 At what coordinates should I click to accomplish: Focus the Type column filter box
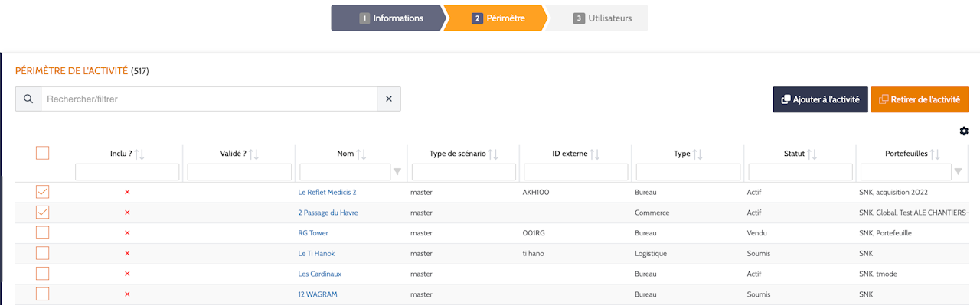point(688,172)
